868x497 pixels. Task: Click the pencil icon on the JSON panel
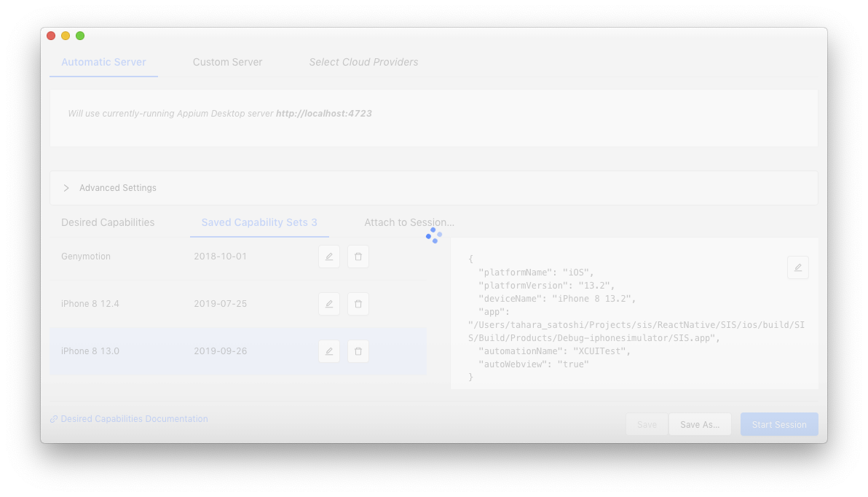(797, 267)
